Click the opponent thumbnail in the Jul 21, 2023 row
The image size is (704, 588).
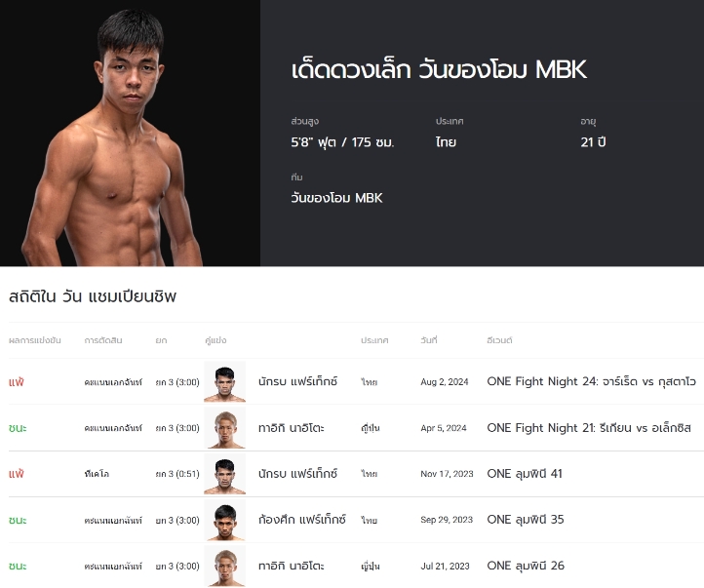click(224, 566)
